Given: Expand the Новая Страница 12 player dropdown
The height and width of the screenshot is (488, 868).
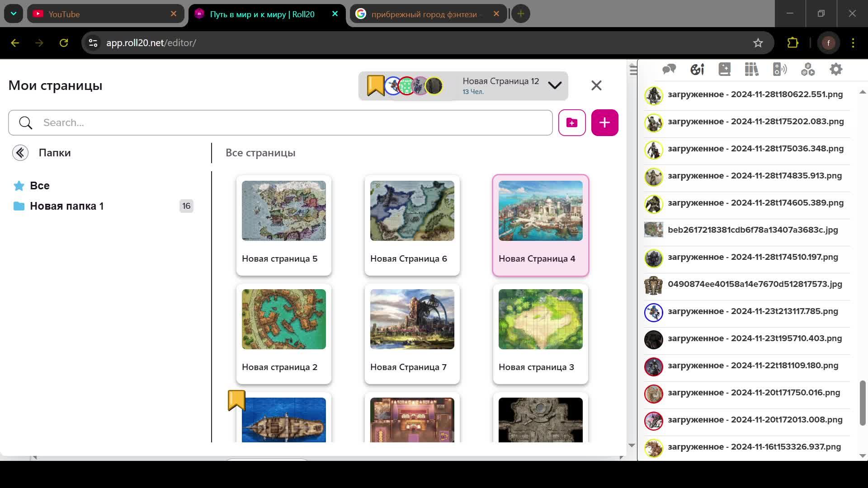Looking at the screenshot, I should (555, 85).
